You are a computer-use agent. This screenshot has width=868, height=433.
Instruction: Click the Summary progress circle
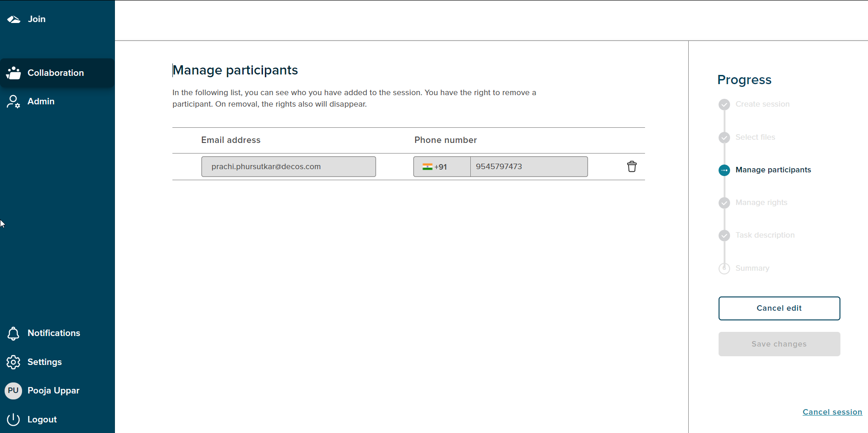(x=724, y=268)
